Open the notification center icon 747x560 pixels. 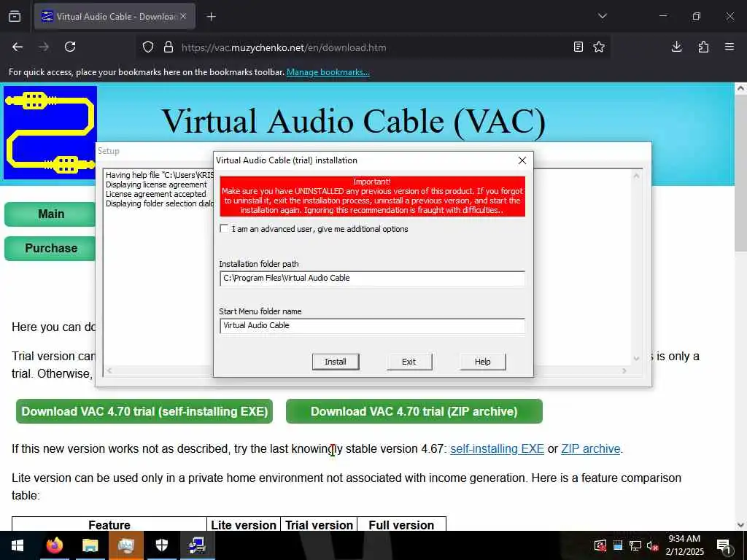724,545
